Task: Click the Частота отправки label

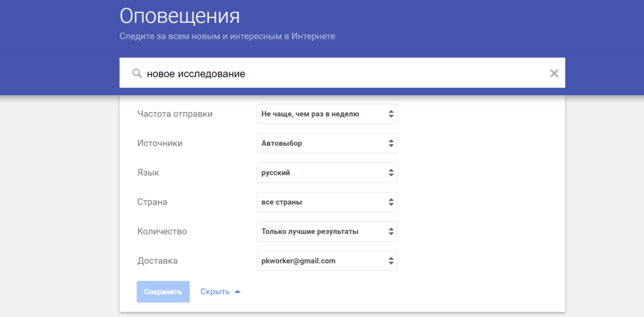Action: (x=175, y=114)
